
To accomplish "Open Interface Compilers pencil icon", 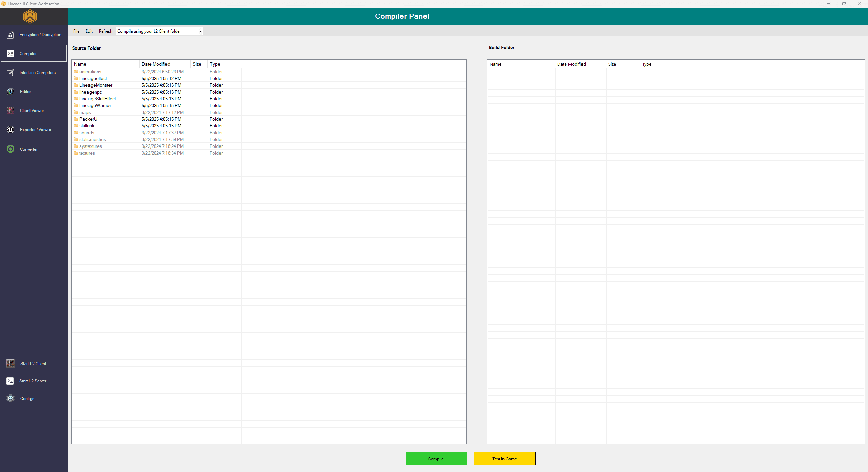I will (10, 73).
